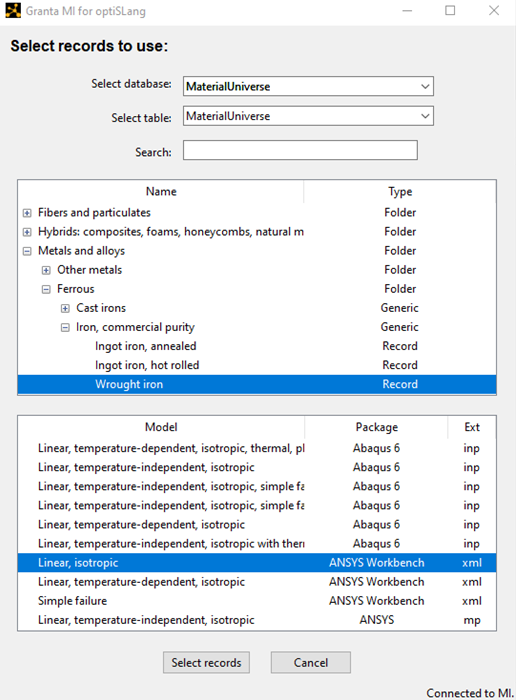The width and height of the screenshot is (516, 700).
Task: Minimize the Granta MI window
Action: click(x=407, y=11)
